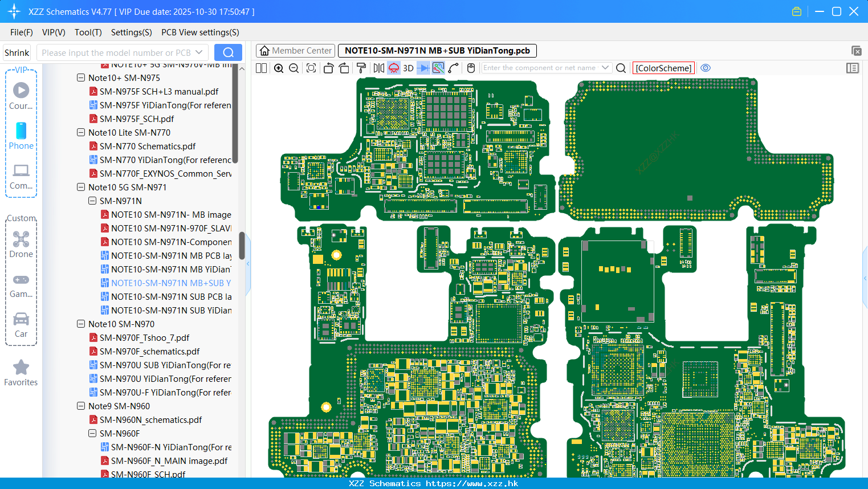Open the component search dropdown arrow
Image resolution: width=868 pixels, height=489 pixels.
click(605, 68)
